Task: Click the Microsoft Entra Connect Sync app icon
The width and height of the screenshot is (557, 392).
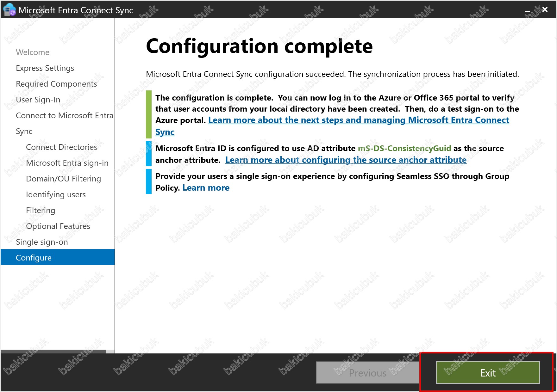Action: click(9, 9)
